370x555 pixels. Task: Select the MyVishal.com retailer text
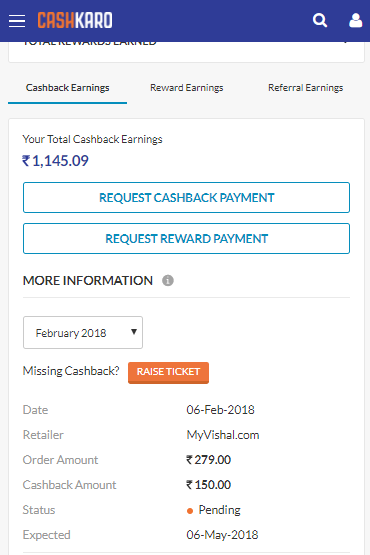pyautogui.click(x=223, y=435)
